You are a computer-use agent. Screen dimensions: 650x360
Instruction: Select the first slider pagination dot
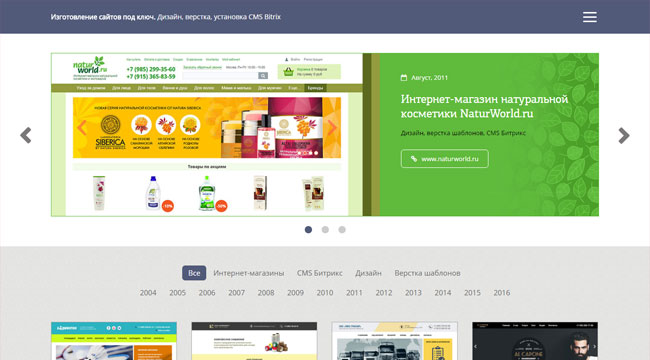308,229
